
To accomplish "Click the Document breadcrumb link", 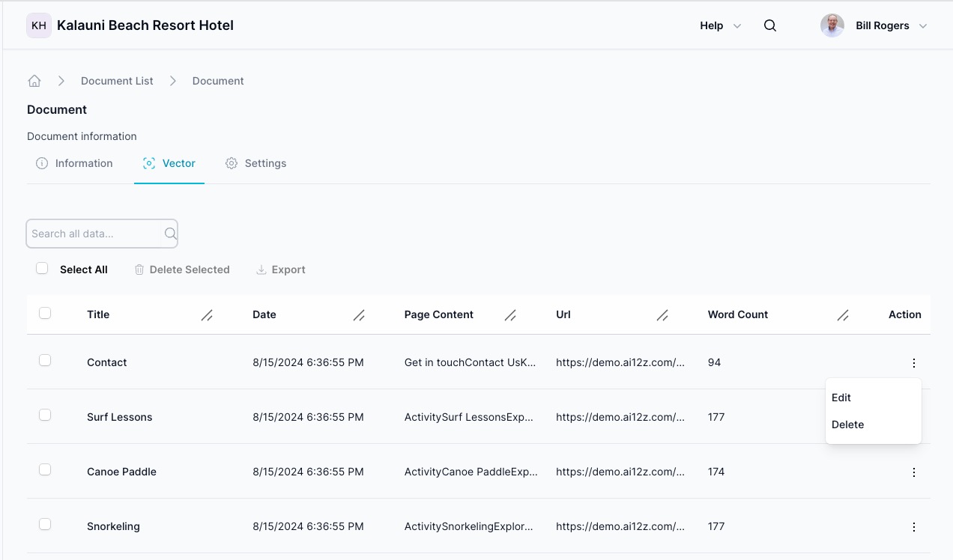I will [x=218, y=81].
